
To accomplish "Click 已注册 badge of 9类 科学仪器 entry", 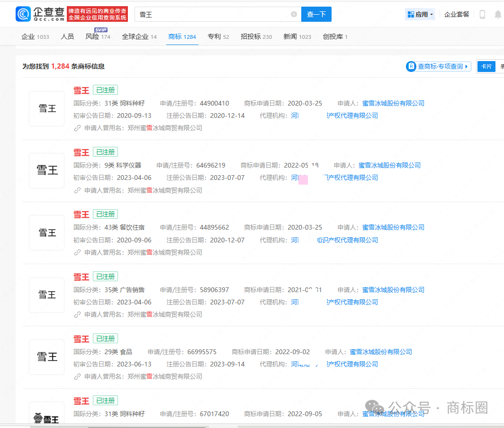I will [x=106, y=152].
